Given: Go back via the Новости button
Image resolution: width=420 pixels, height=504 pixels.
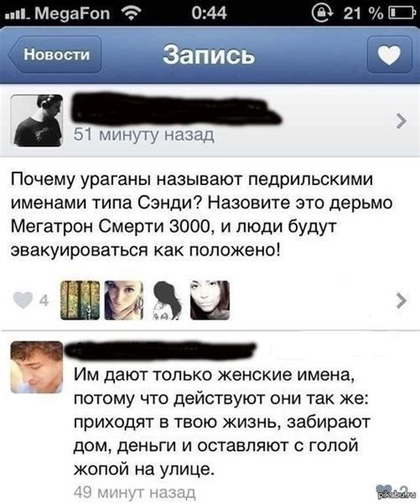Looking at the screenshot, I should coord(55,55).
